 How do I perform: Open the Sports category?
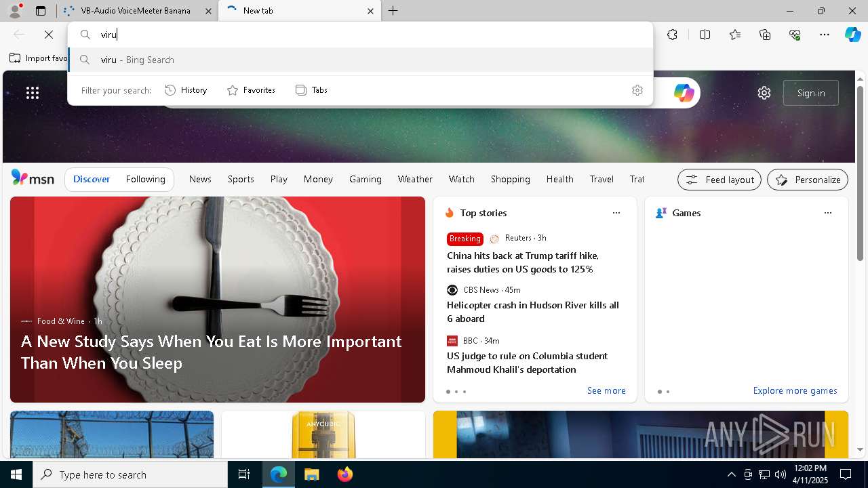pyautogui.click(x=241, y=179)
